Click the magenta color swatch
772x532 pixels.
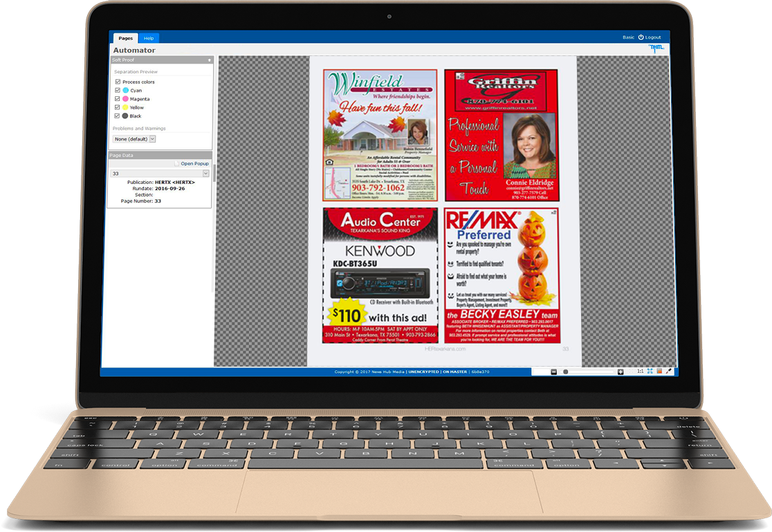(125, 98)
